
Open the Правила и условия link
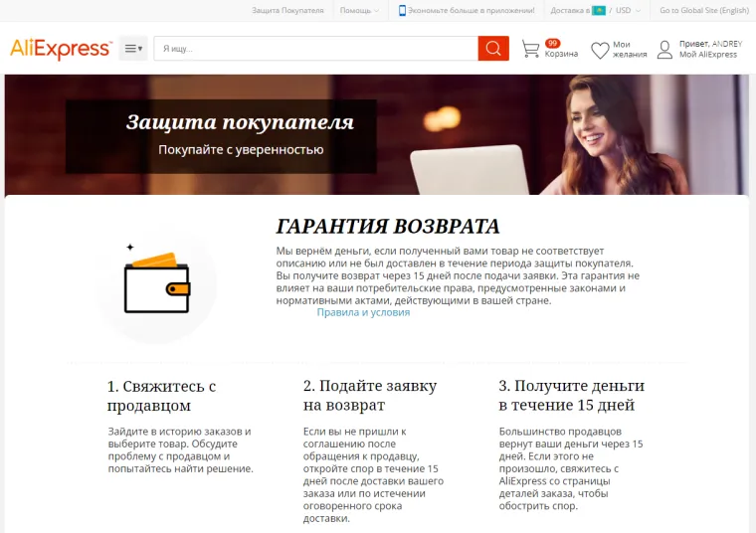[363, 312]
